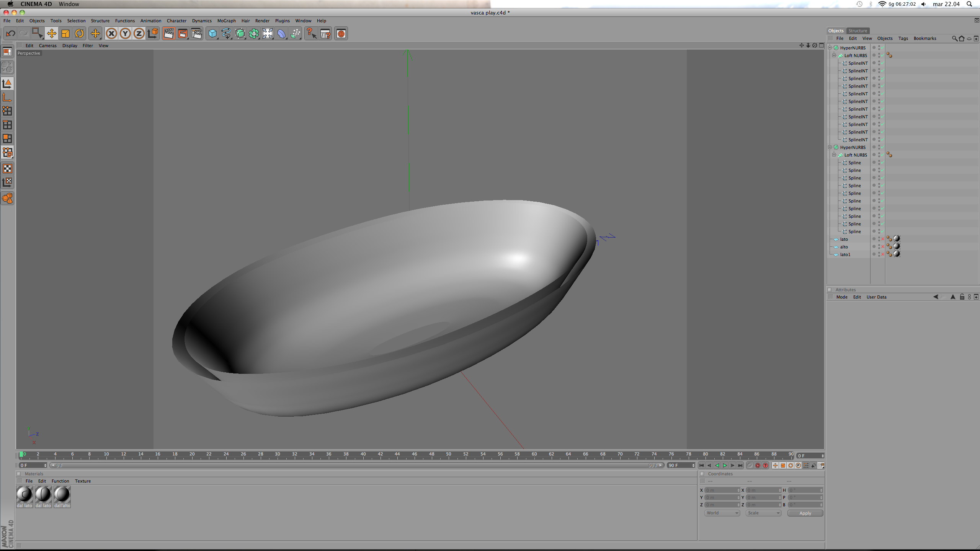
Task: Click Render in Picture Viewer clapperboard icon
Action: 183,34
